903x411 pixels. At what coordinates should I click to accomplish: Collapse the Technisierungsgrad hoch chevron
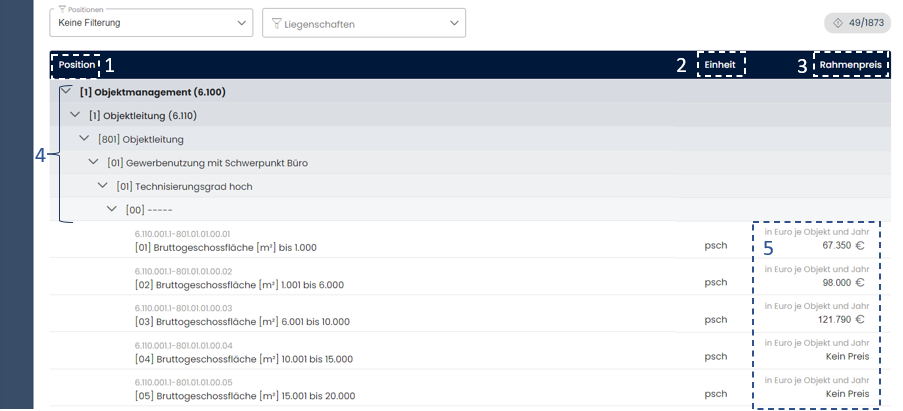point(103,185)
